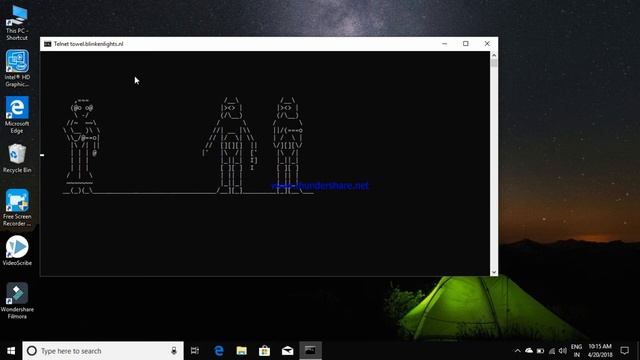Click the Type here to search box
Screen dimensions: 640x360
coord(103,351)
